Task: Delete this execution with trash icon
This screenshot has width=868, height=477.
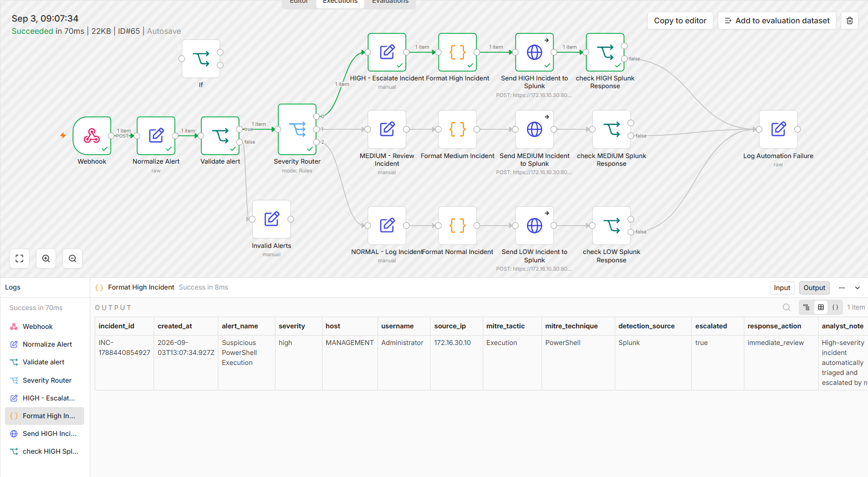Action: [850, 21]
